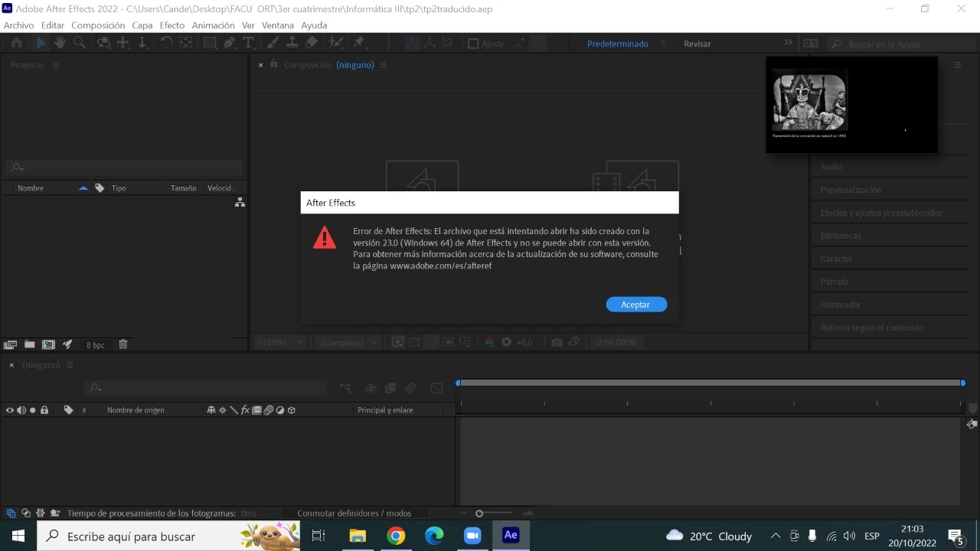This screenshot has height=551, width=980.
Task: Open the Efecto menu
Action: point(172,25)
